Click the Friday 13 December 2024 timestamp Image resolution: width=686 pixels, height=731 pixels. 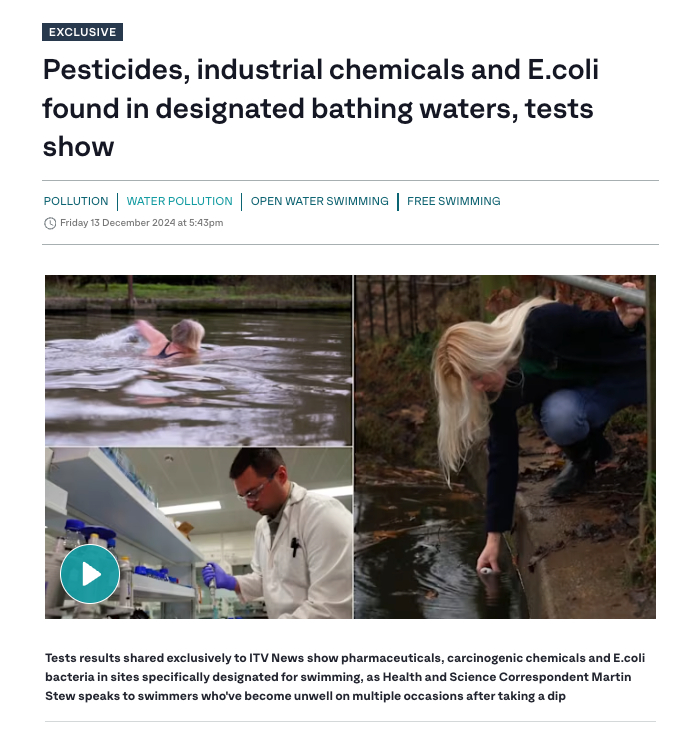(x=141, y=223)
